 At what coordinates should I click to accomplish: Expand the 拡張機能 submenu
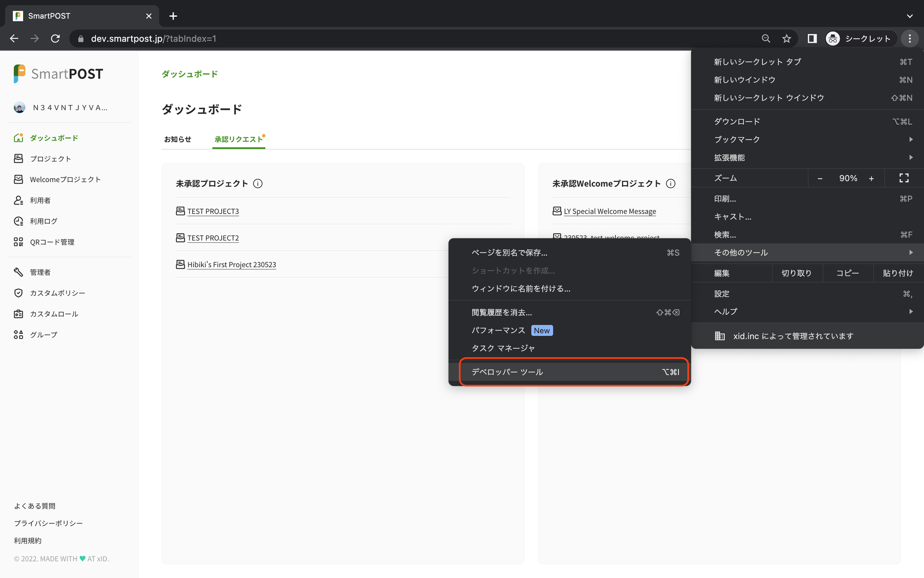pyautogui.click(x=808, y=158)
